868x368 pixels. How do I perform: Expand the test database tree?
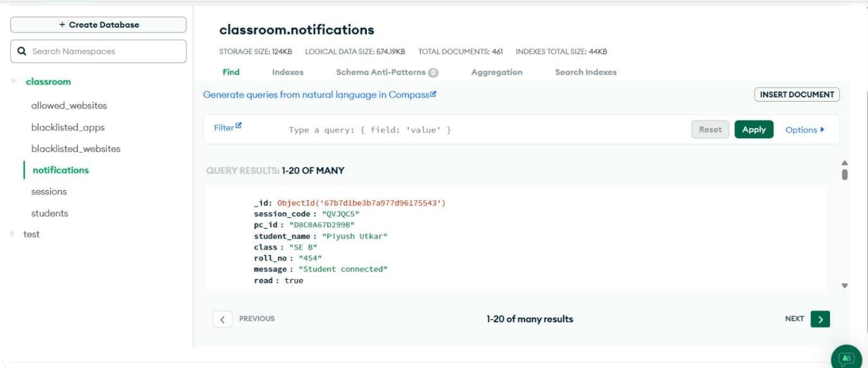[x=13, y=234]
